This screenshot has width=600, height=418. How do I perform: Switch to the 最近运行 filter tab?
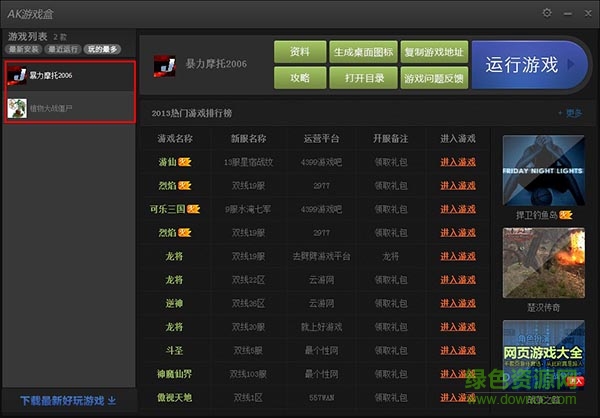click(63, 49)
